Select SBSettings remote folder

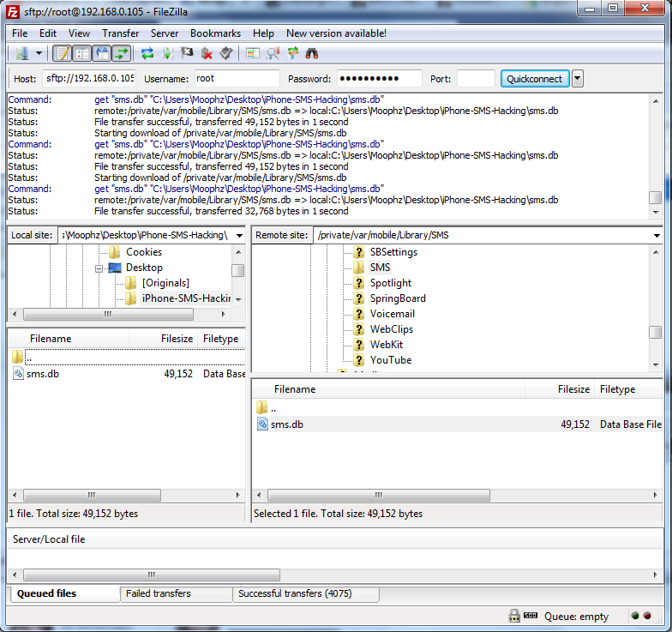[393, 252]
